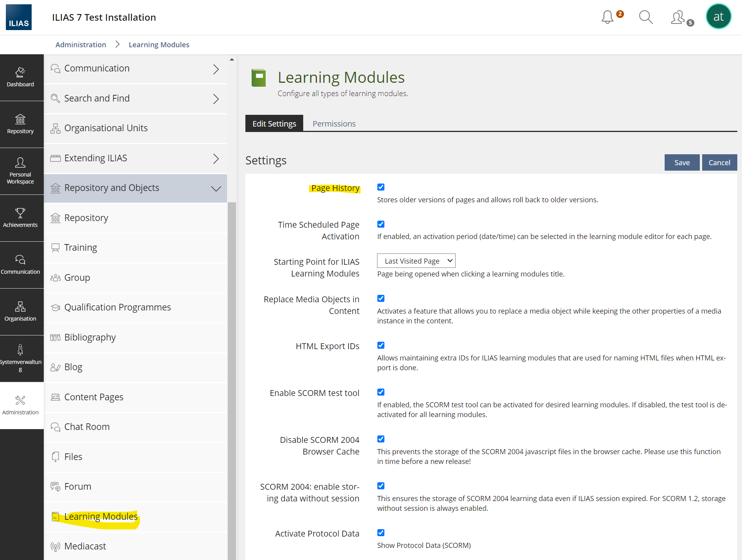Click the Save button
This screenshot has height=560, width=742.
(x=682, y=163)
